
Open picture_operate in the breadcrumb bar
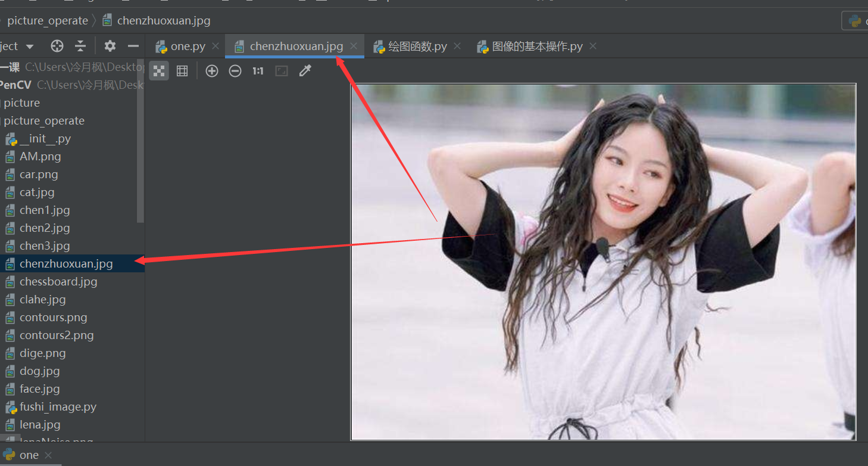48,20
